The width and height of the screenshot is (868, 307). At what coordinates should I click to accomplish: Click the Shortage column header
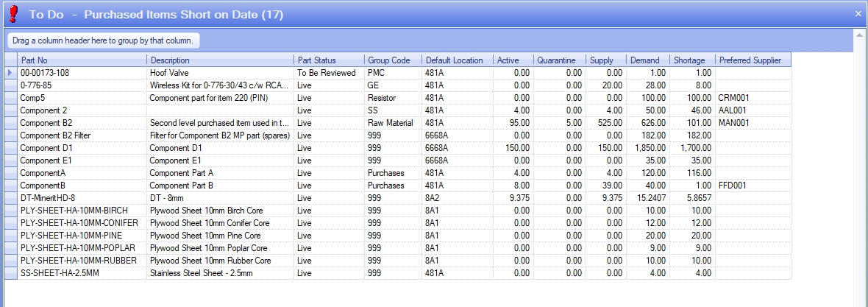point(691,60)
